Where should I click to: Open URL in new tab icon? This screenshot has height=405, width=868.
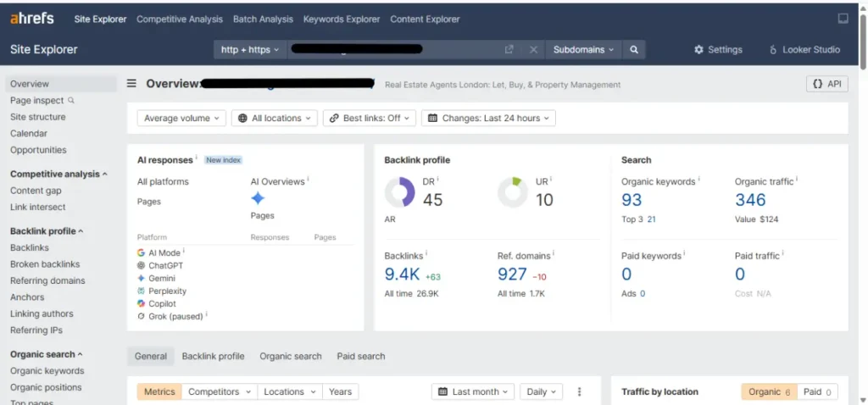tap(509, 50)
